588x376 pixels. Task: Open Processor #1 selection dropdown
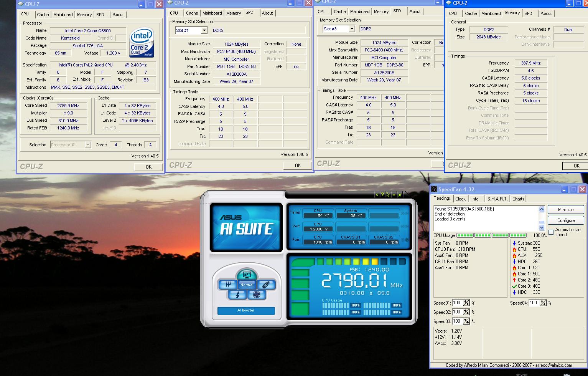click(88, 145)
